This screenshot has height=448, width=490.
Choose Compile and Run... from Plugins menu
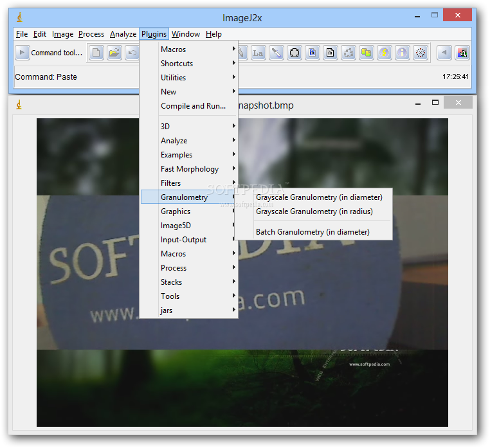point(189,106)
